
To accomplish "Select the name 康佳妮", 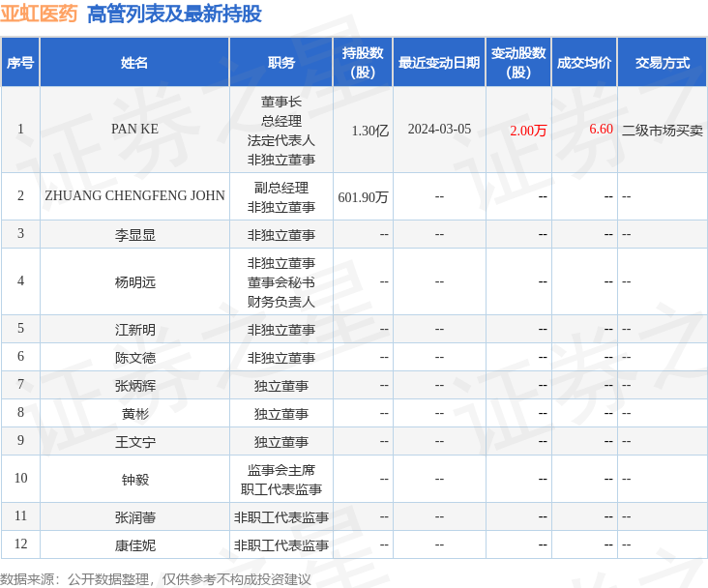I will pos(134,545).
